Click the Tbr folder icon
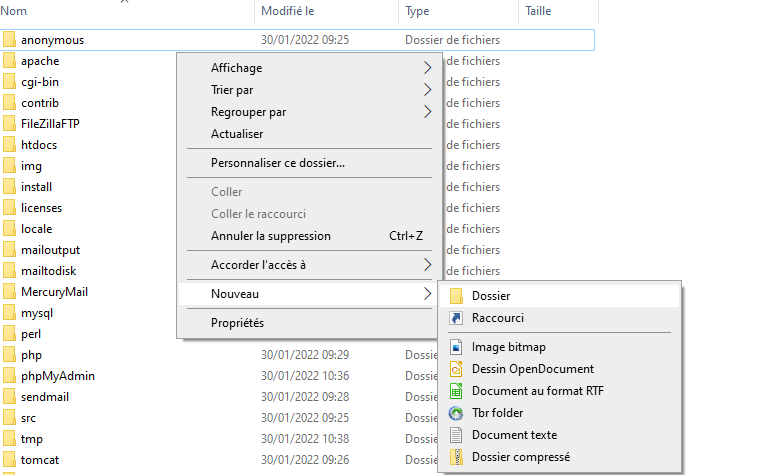 click(x=456, y=413)
